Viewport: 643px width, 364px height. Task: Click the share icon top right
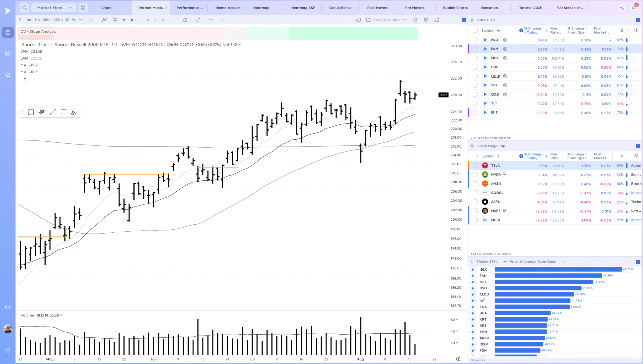click(622, 8)
